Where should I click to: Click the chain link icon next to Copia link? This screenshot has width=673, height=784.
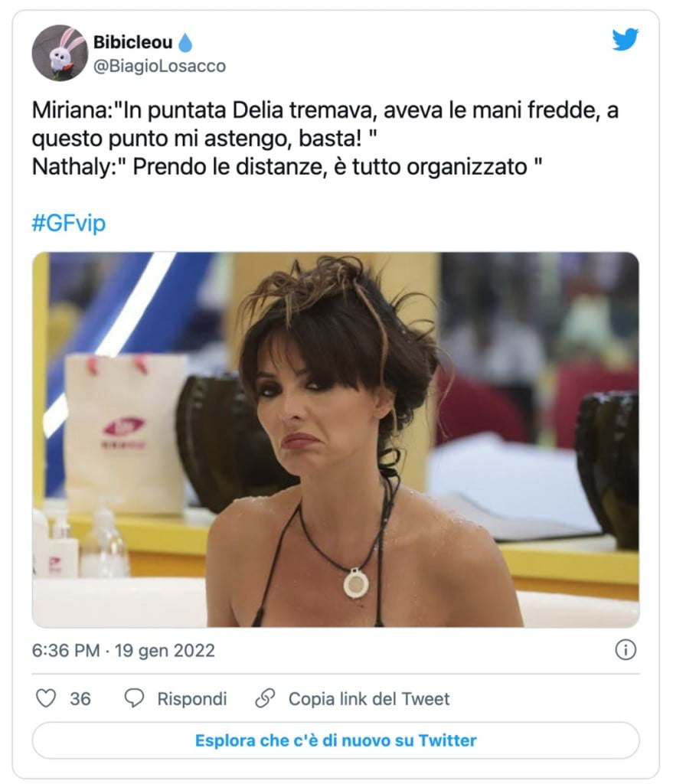(x=264, y=698)
